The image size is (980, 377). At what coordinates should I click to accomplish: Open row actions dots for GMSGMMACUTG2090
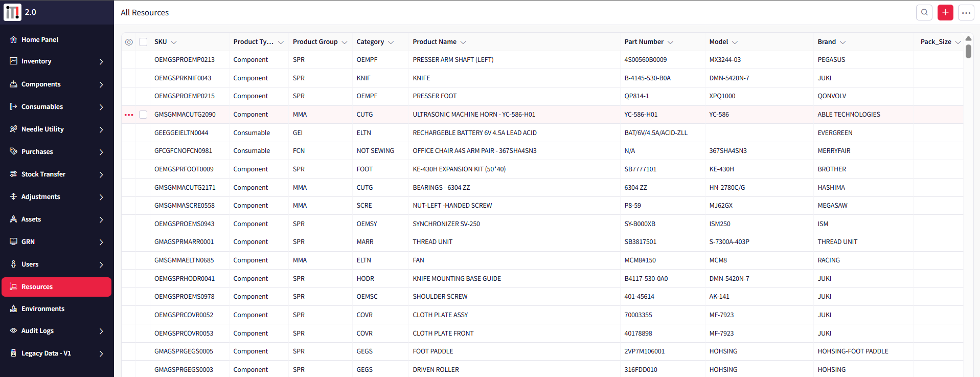point(129,115)
